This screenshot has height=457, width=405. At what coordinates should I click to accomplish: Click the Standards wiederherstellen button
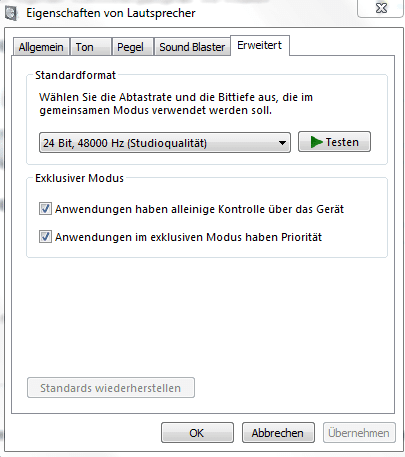[111, 388]
